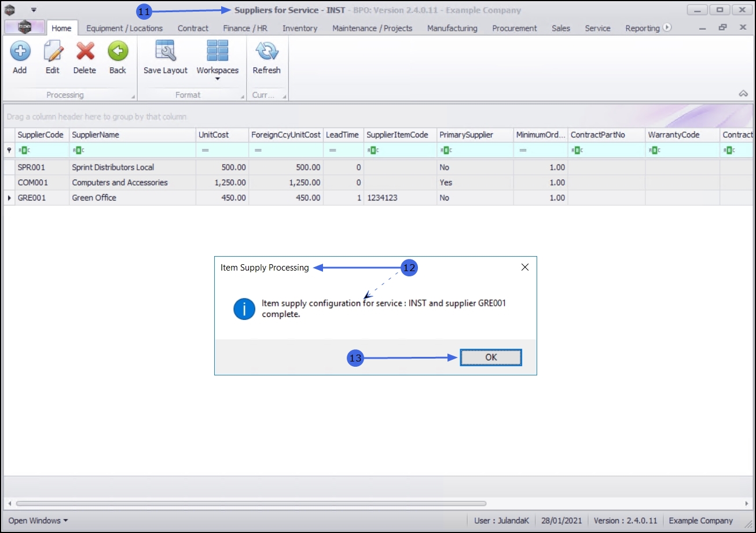Select the SPR001 supplier code cell
Image resolution: width=756 pixels, height=533 pixels.
[42, 167]
